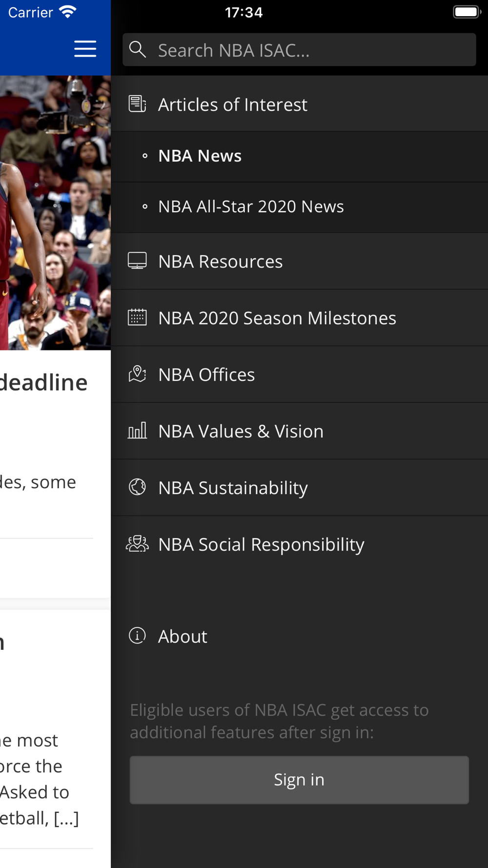Open Articles of Interest menu
Image resolution: width=488 pixels, height=868 pixels.
299,103
